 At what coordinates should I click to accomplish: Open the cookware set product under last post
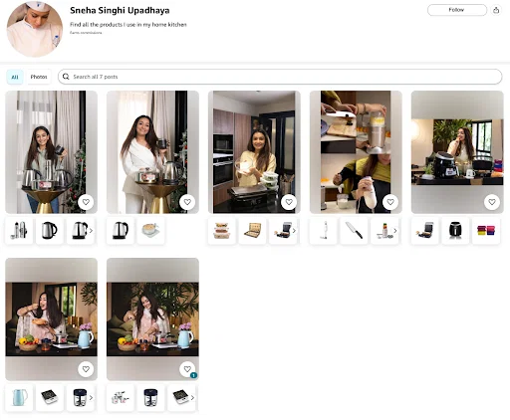point(121,397)
